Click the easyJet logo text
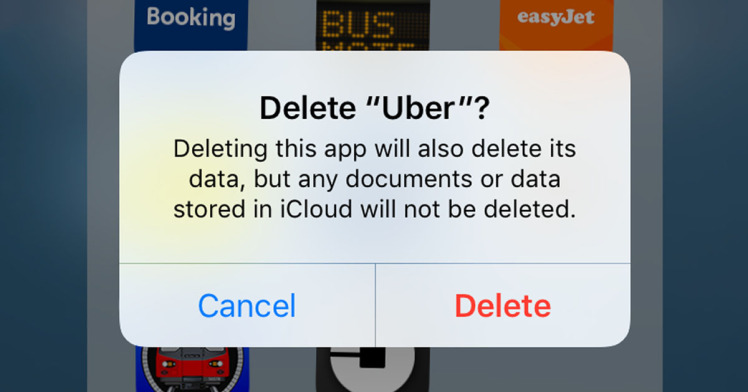Screen dimensions: 748x392 [556, 17]
